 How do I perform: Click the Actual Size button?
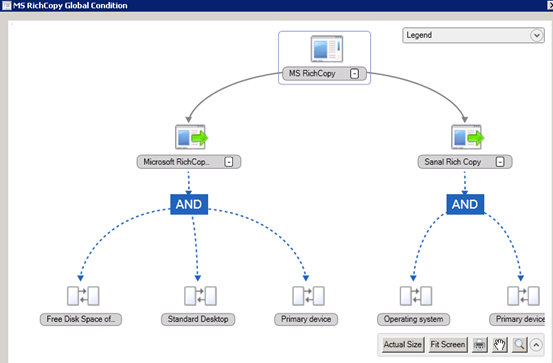coord(402,344)
